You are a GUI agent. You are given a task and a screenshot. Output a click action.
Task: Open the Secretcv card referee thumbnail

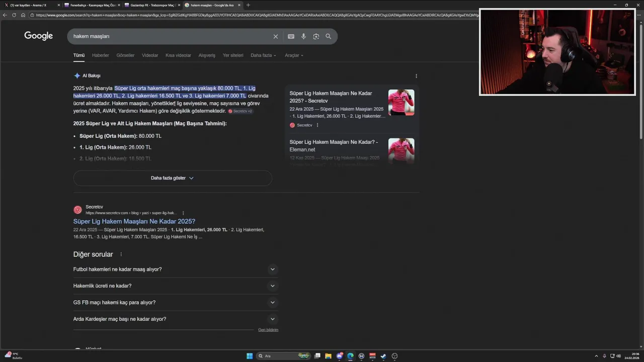401,103
